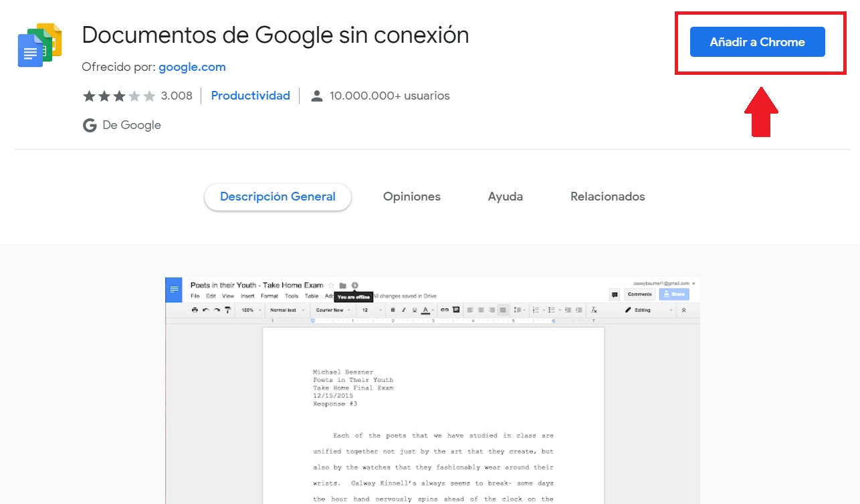Image resolution: width=860 pixels, height=504 pixels.
Task: Click the right indent marker on the ruler
Action: click(x=554, y=321)
